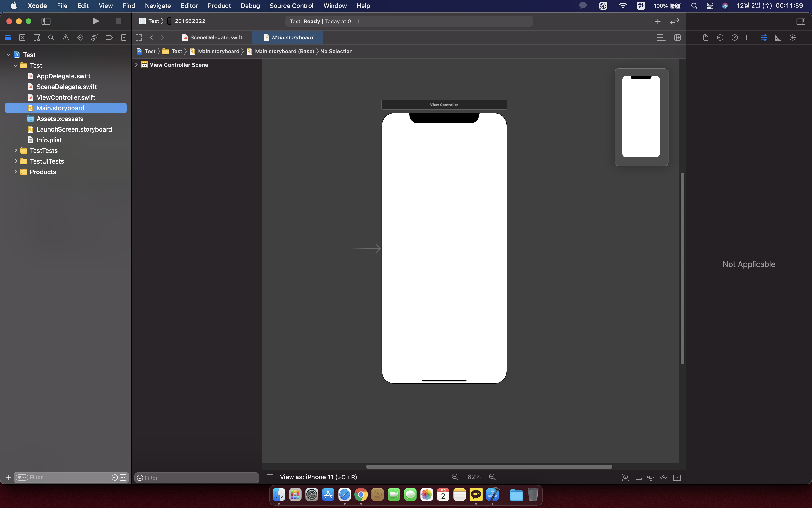Show the Size inspector
The width and height of the screenshot is (812, 508).
[x=778, y=38]
